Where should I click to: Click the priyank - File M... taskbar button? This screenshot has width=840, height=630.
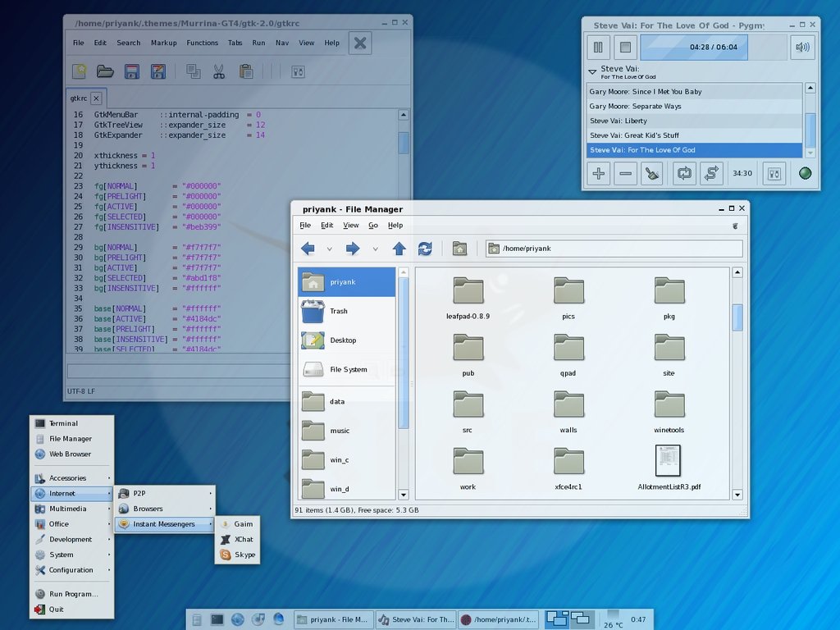334,619
